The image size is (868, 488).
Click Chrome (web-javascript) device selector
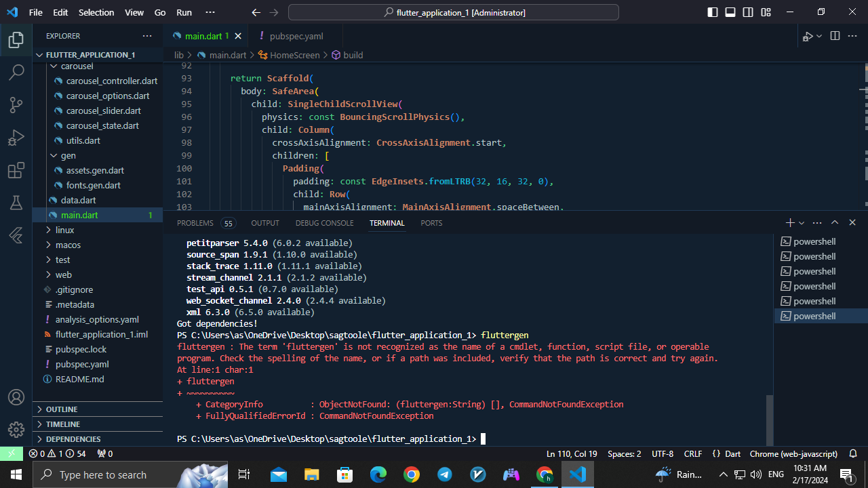793,453
